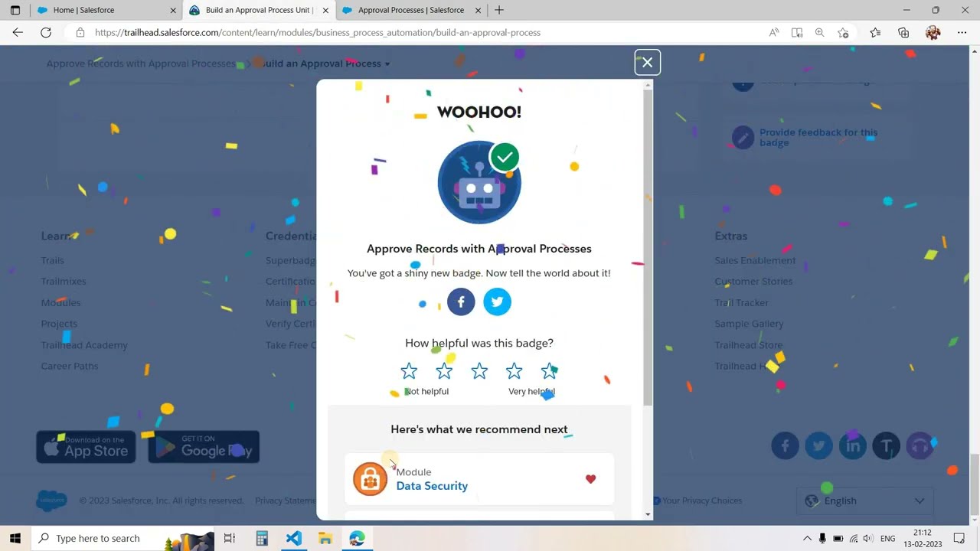The image size is (980, 551).
Task: Add page to favorites star
Action: (843, 32)
